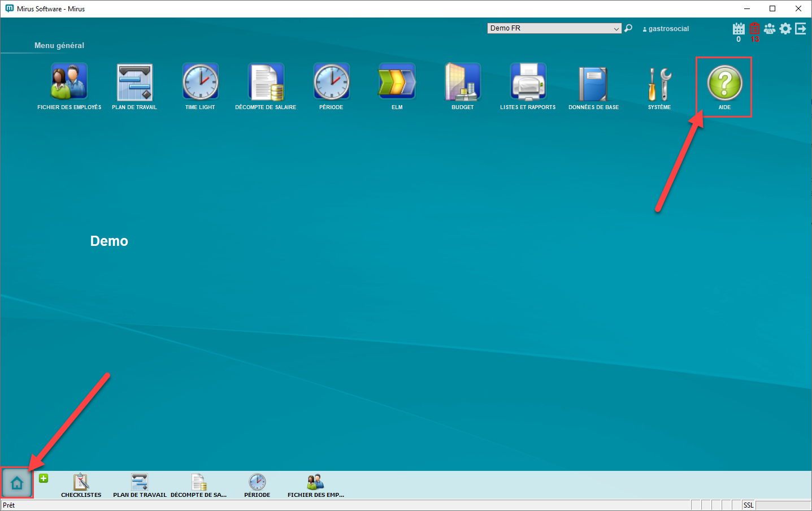
Task: Open the Décompte de sa... shortcut in the bottom bar
Action: (198, 486)
